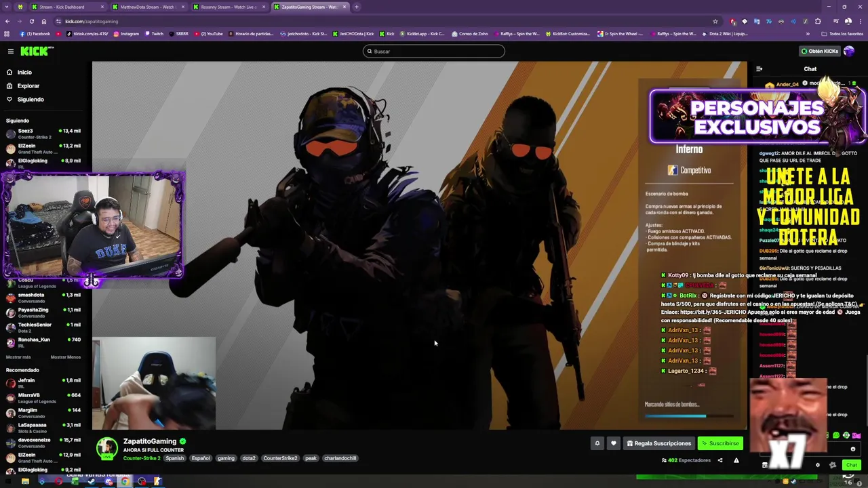
Task: Open smashdota followed channel
Action: click(x=43, y=298)
